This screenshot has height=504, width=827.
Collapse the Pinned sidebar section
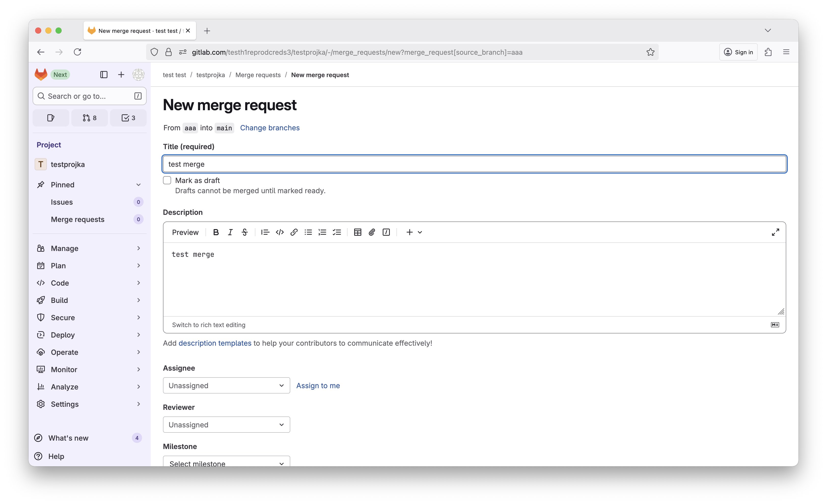138,185
